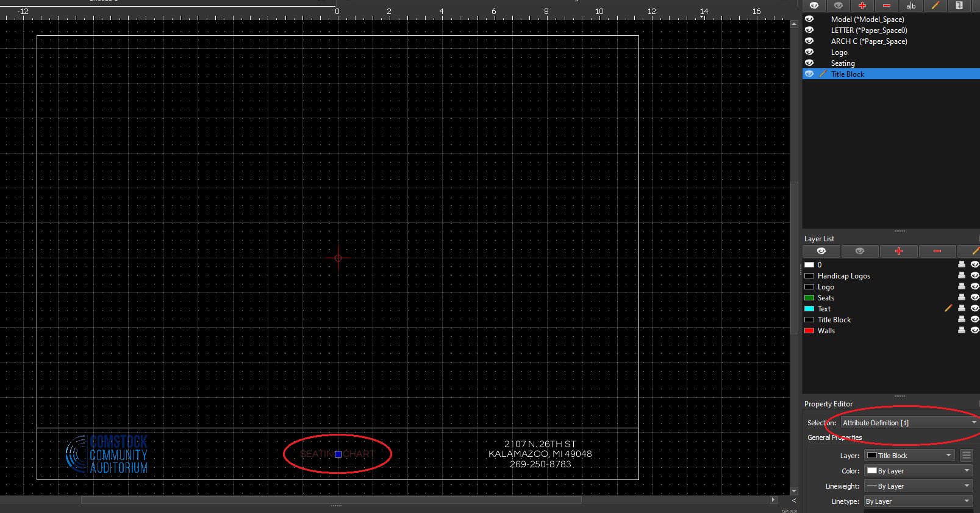The image size is (980, 513).
Task: Add a new layer with the plus button
Action: coord(899,251)
